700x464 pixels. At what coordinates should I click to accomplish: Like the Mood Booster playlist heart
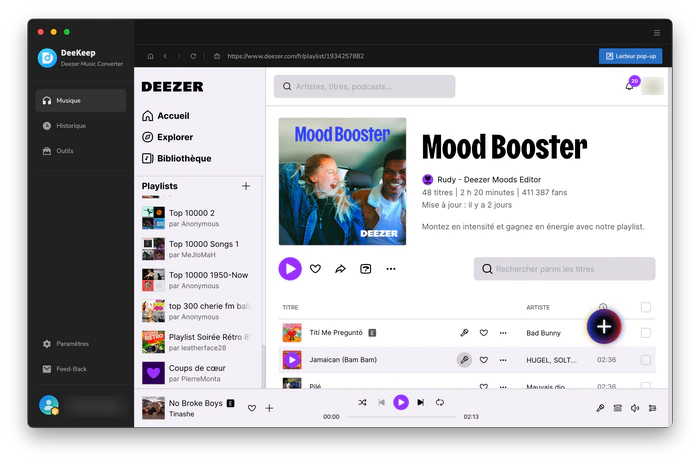pyautogui.click(x=315, y=269)
